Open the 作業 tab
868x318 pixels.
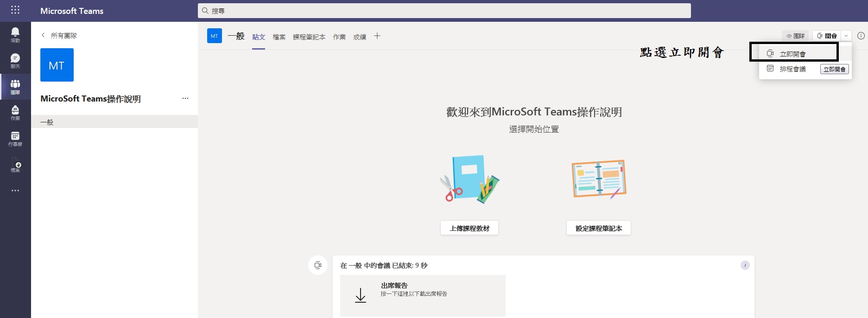tap(339, 37)
